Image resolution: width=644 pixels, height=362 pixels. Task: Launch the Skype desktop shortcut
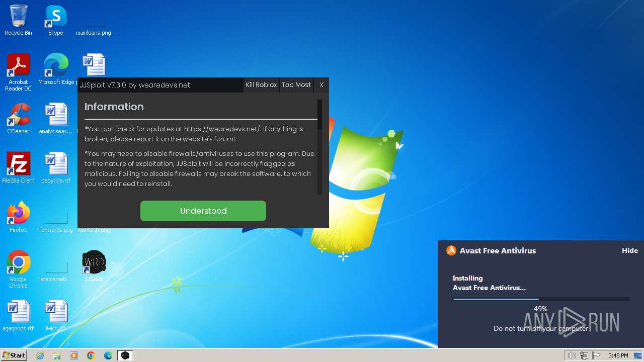click(56, 20)
